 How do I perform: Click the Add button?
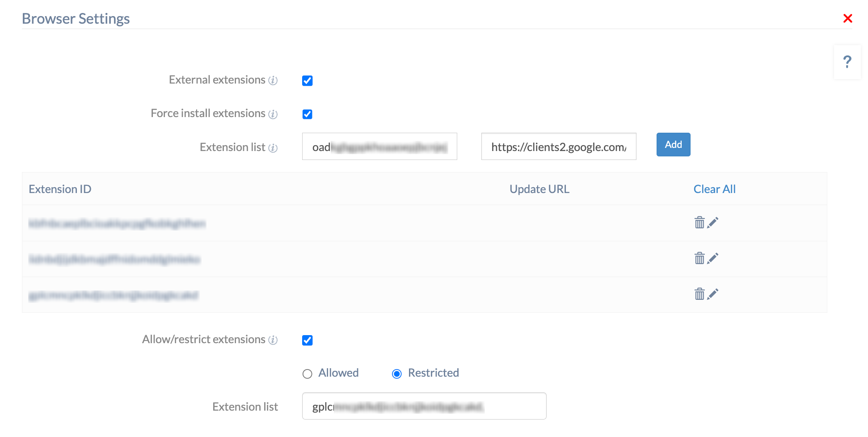(x=673, y=145)
